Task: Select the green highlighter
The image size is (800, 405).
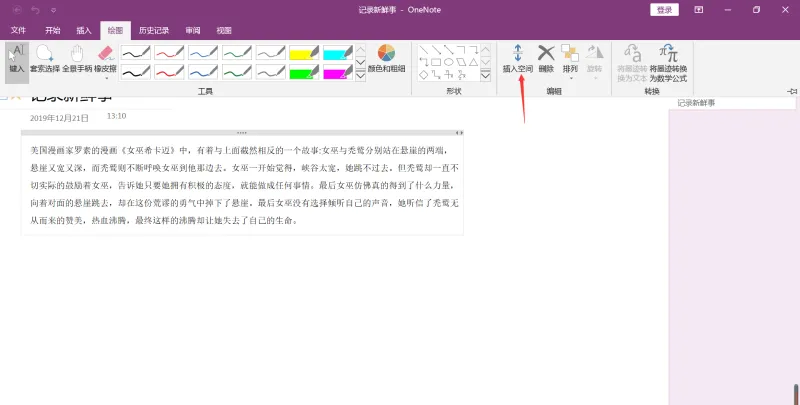Action: coord(304,72)
